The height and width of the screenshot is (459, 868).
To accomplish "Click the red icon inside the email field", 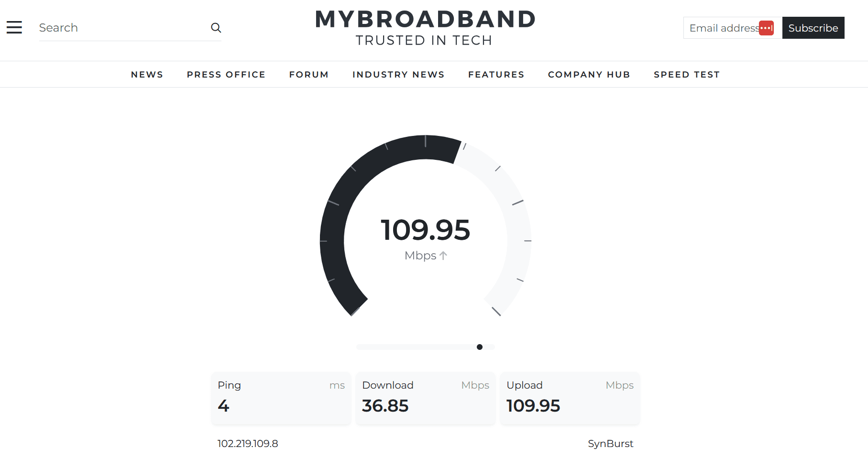I will (x=767, y=28).
